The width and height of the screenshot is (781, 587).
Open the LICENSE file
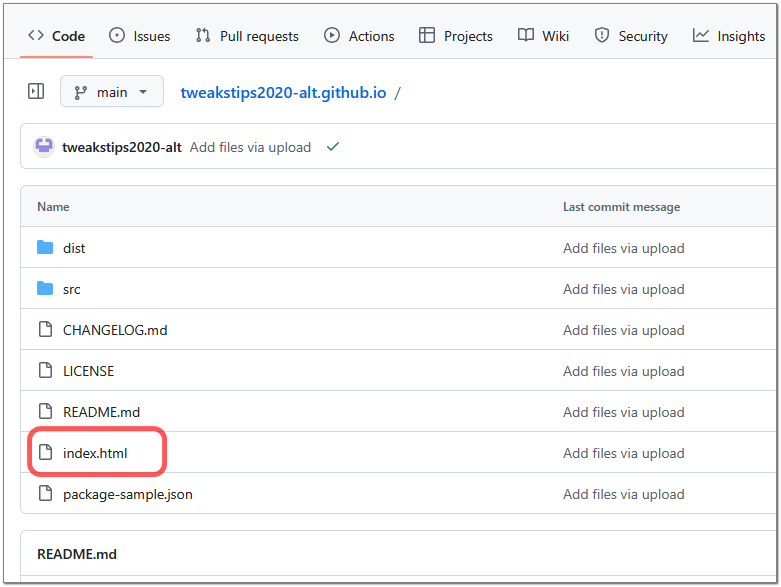(x=88, y=371)
